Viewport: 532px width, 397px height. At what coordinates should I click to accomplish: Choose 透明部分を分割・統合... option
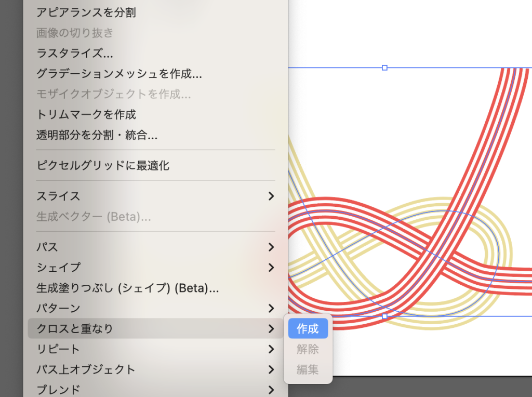[x=97, y=136]
